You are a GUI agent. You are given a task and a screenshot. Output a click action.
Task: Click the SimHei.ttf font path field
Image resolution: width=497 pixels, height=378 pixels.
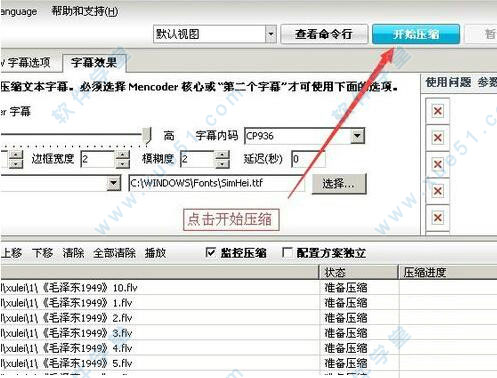[217, 183]
